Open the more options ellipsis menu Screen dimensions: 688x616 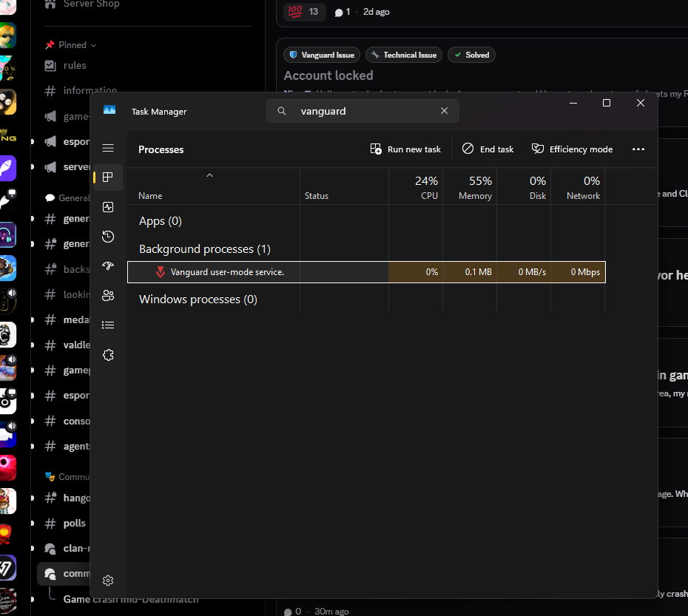pyautogui.click(x=638, y=149)
